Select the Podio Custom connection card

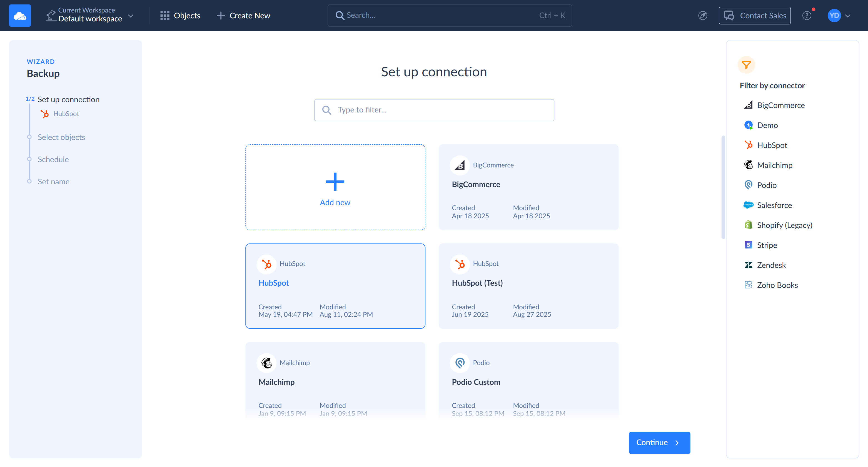[528, 380]
